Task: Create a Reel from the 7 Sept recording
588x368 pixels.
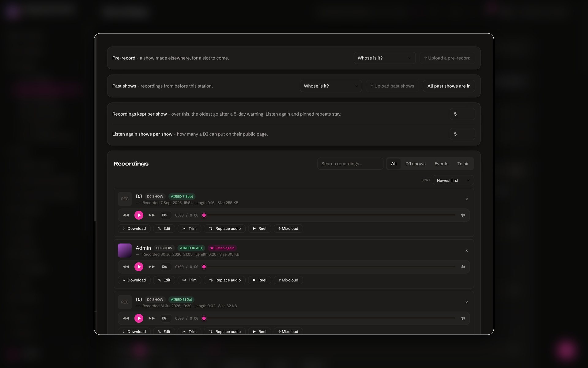Action: pos(259,228)
